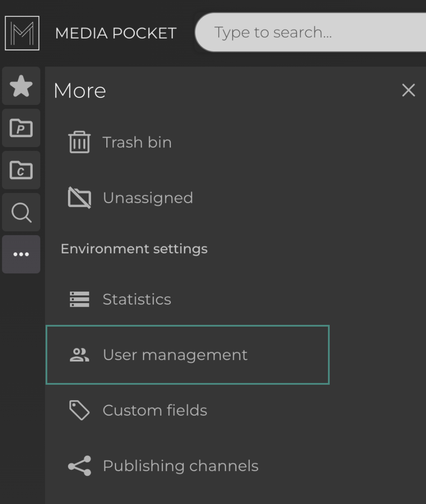The image size is (426, 504).
Task: Click the Media Pocket M logo
Action: 22,33
